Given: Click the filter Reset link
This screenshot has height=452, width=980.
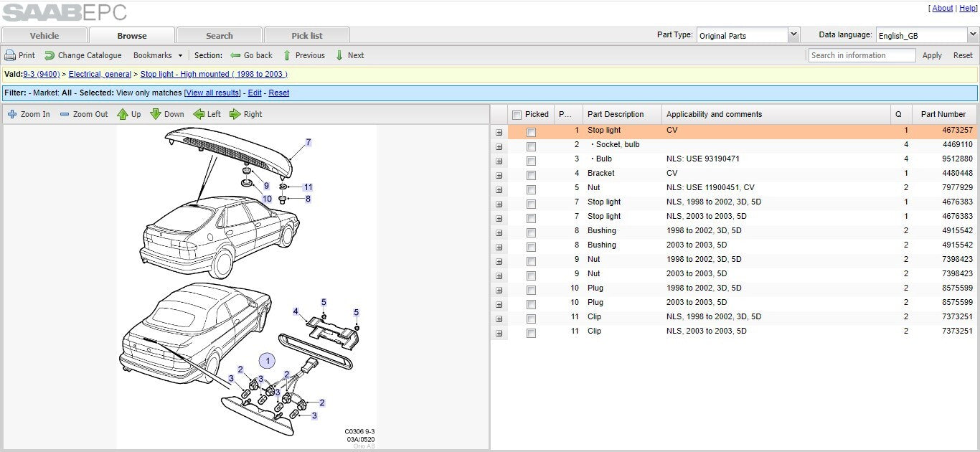Looking at the screenshot, I should pos(279,93).
